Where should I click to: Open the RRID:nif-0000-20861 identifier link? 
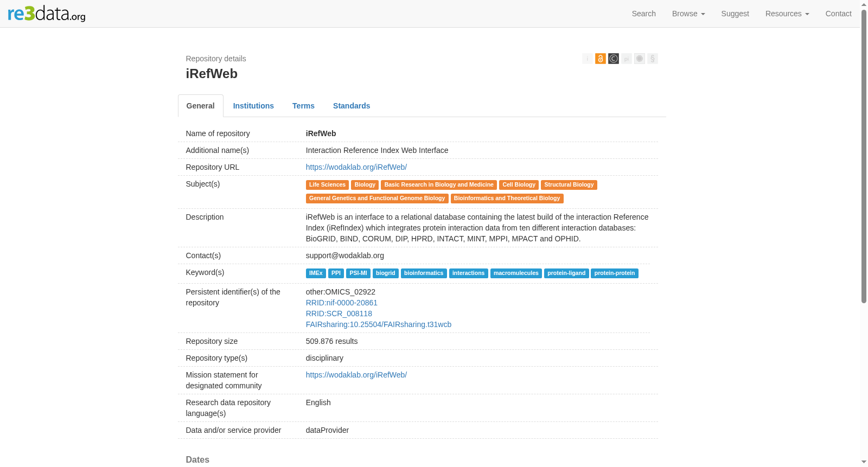point(342,303)
